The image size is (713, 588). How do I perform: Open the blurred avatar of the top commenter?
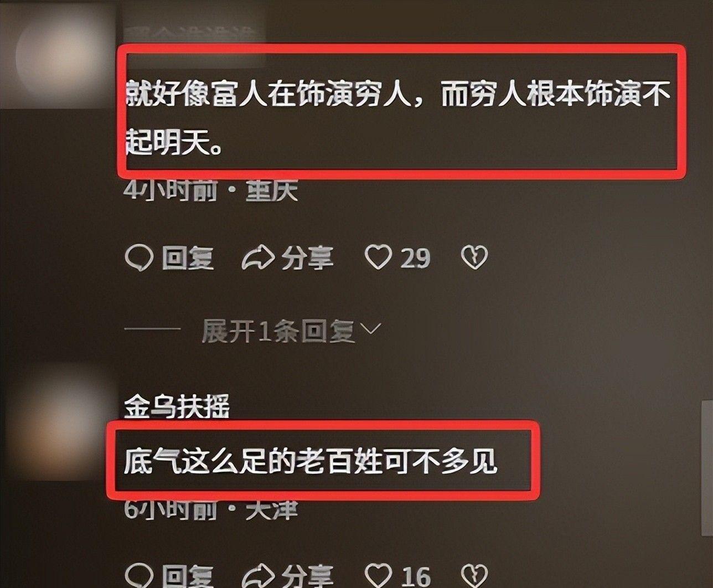(58, 53)
